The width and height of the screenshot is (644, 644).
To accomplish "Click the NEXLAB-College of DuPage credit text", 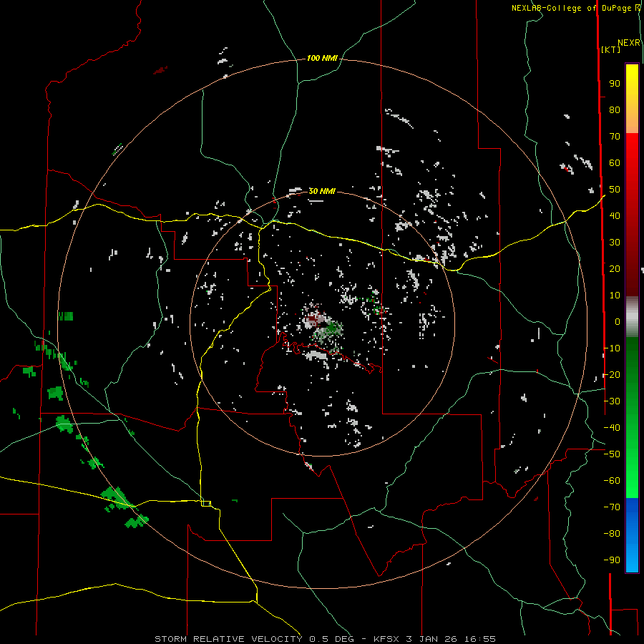I will tap(571, 8).
